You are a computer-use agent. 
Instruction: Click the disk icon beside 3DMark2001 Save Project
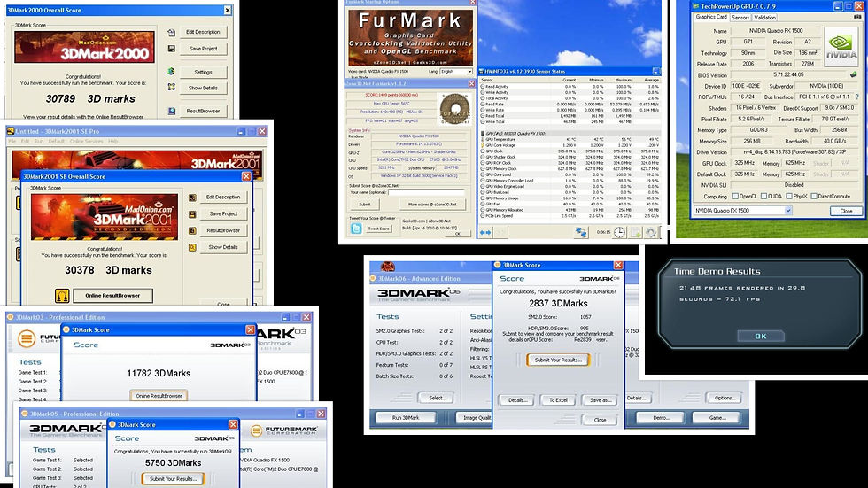[x=192, y=214]
